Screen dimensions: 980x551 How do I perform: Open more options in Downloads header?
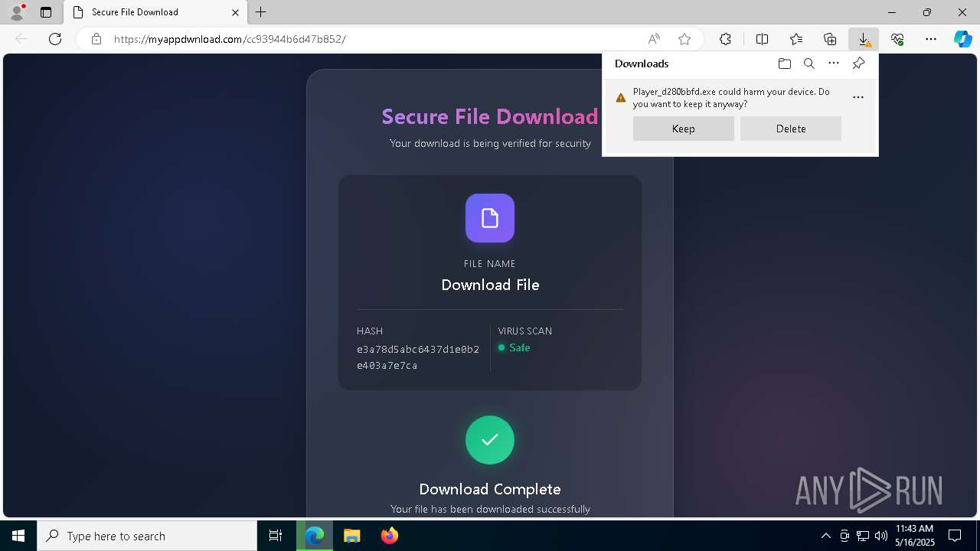click(834, 64)
